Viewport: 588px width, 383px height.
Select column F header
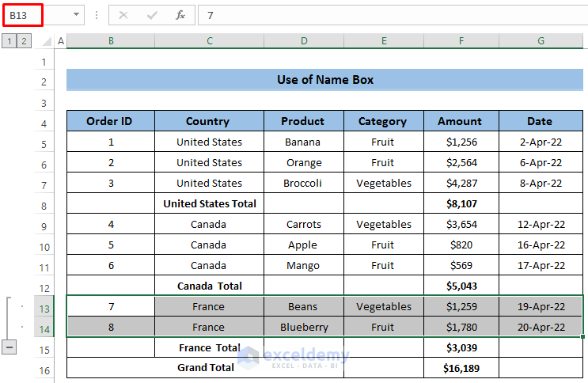(x=459, y=41)
